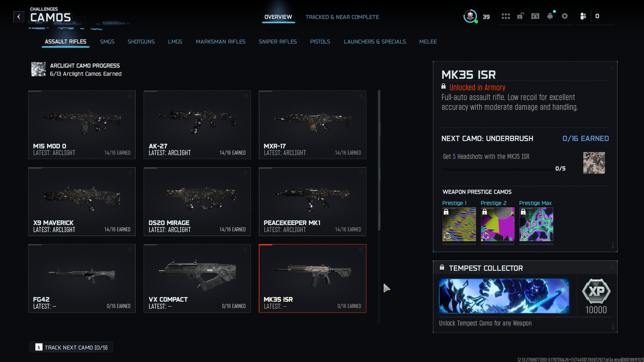Select the Marksman Rifles category
Image resolution: width=644 pixels, height=362 pixels.
pyautogui.click(x=221, y=42)
